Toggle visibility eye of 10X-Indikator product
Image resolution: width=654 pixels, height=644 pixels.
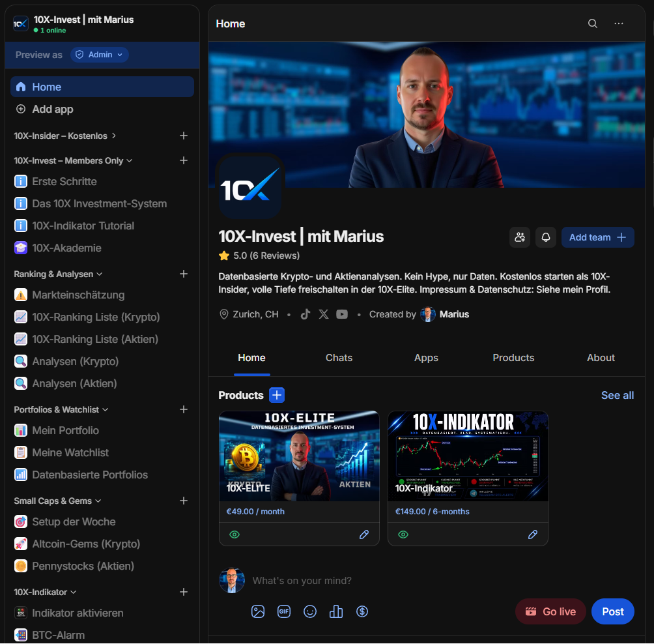click(403, 534)
